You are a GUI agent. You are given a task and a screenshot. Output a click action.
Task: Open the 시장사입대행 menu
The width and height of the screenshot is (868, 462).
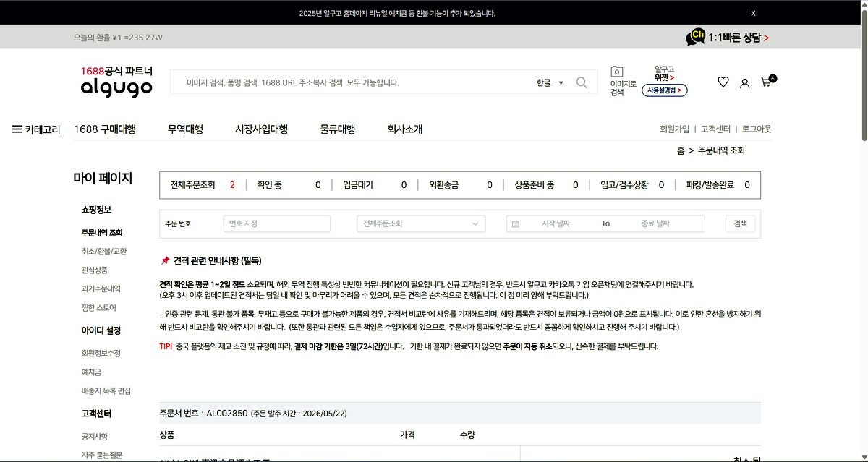pyautogui.click(x=261, y=129)
